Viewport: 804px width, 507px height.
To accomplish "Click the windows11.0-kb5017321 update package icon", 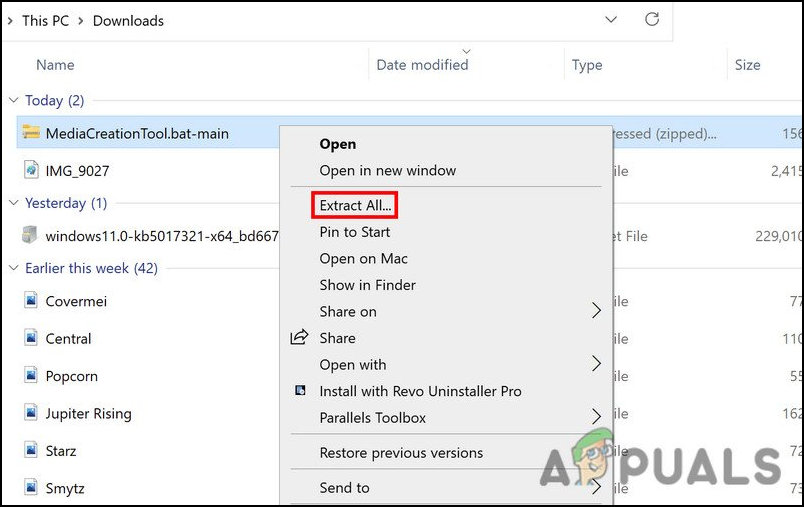I will (x=30, y=236).
